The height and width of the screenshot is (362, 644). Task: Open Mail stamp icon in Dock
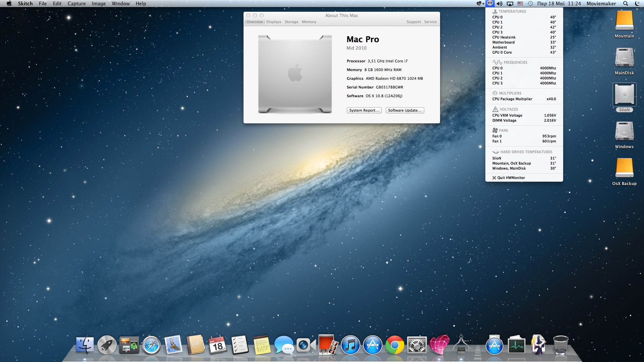[x=173, y=345]
